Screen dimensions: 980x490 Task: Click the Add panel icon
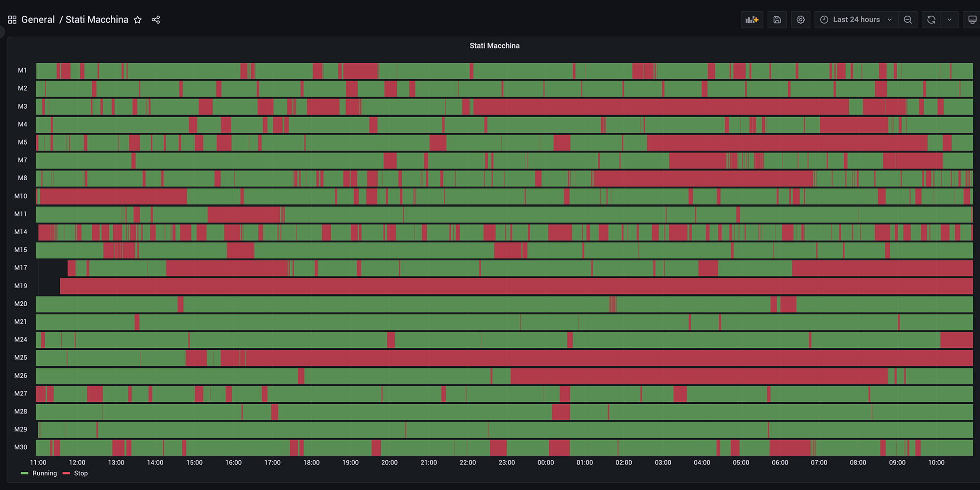(752, 20)
